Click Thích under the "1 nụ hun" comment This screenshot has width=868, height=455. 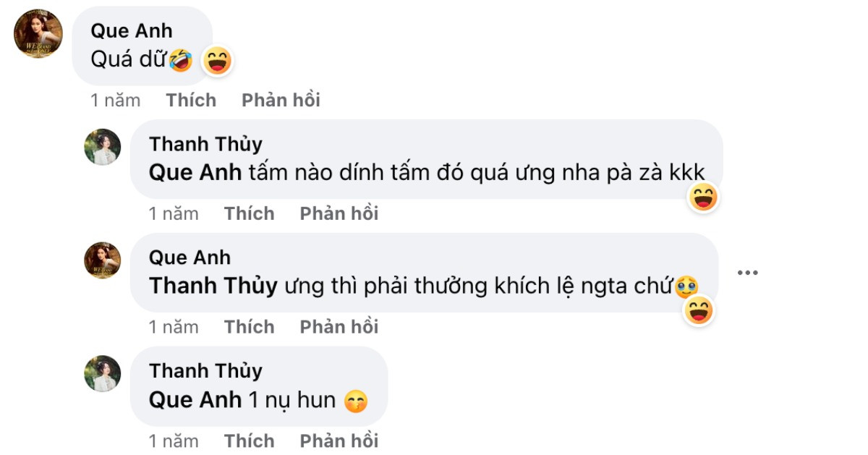pyautogui.click(x=250, y=440)
